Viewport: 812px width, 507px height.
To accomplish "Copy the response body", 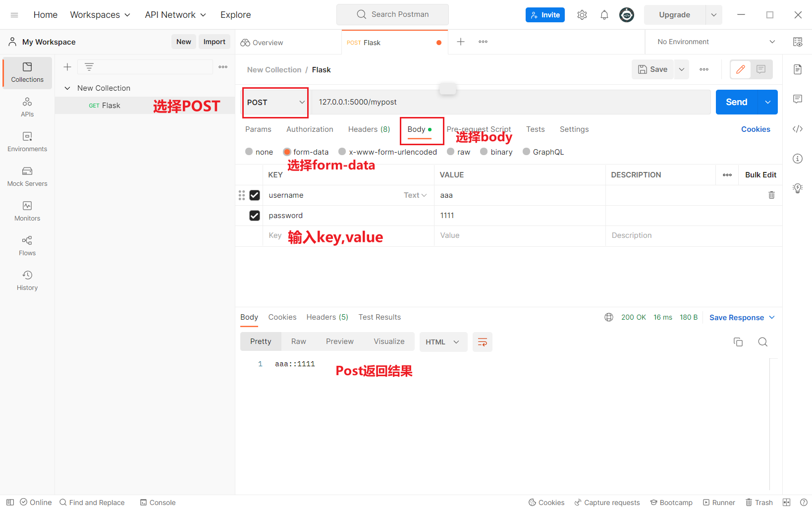I will coord(738,342).
